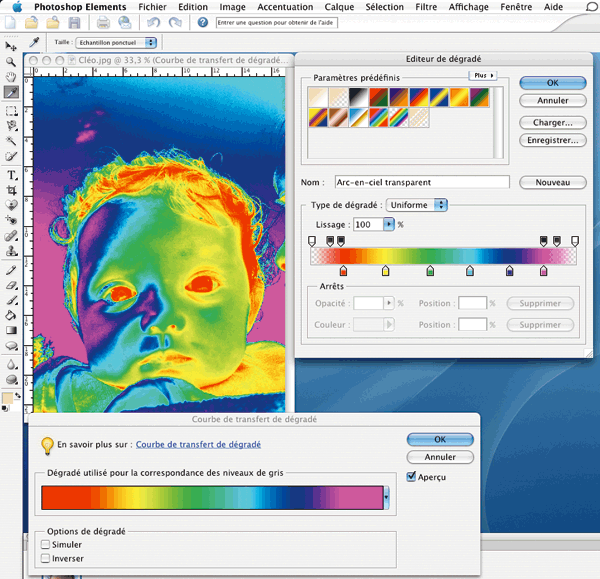Click the Help question mark icon
The height and width of the screenshot is (579, 600).
coord(203,22)
